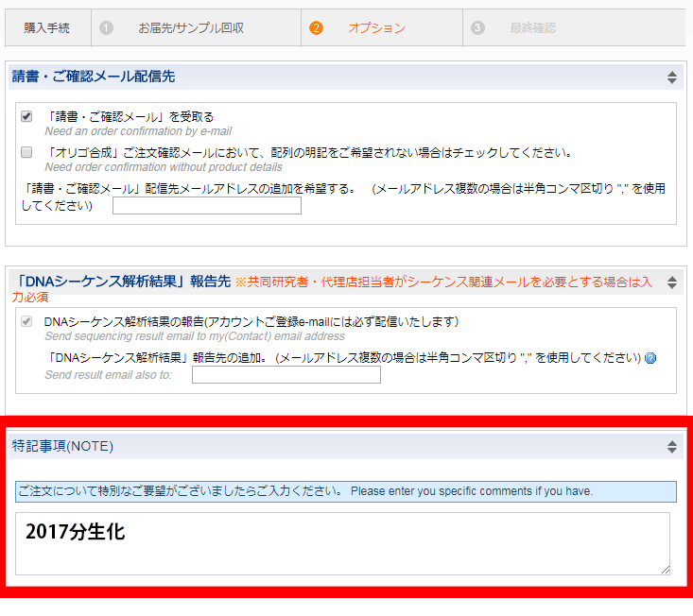The width and height of the screenshot is (693, 616).
Task: Check the オリゴ合成 order confirmation without details box
Action: click(26, 152)
